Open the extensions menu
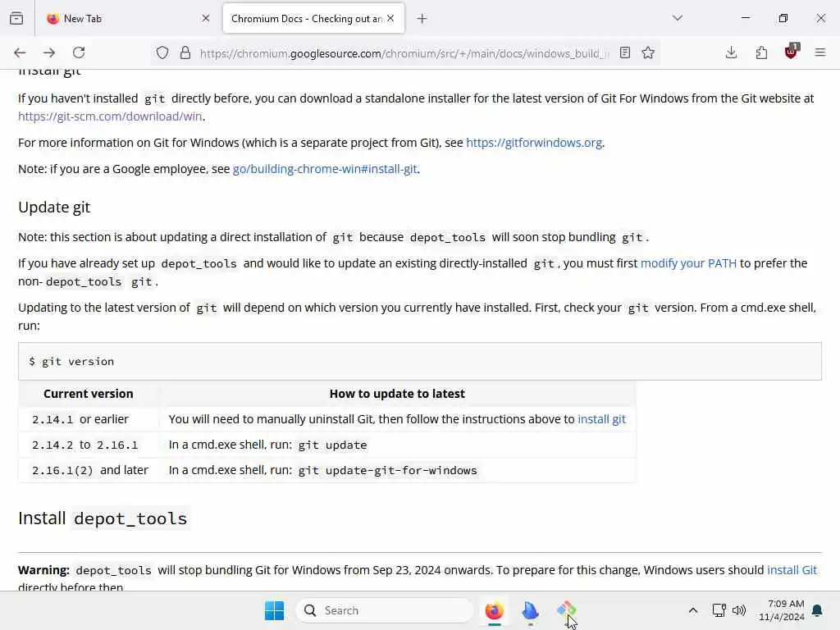This screenshot has height=630, width=840. [761, 52]
